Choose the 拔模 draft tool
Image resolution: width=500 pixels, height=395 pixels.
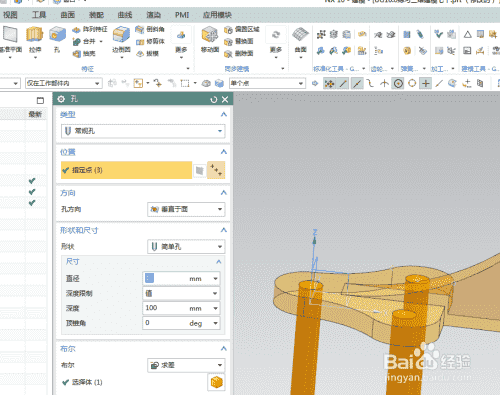click(148, 53)
